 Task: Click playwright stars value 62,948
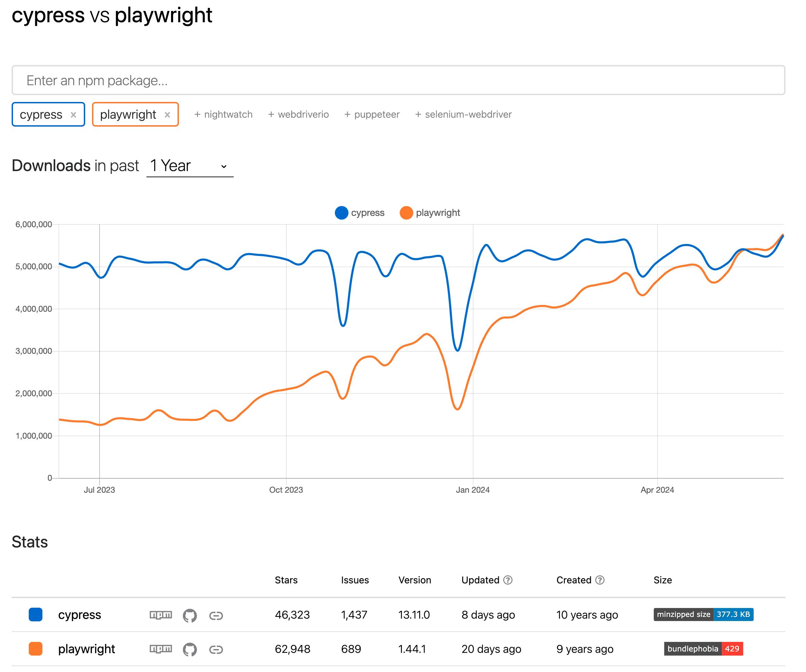click(292, 649)
